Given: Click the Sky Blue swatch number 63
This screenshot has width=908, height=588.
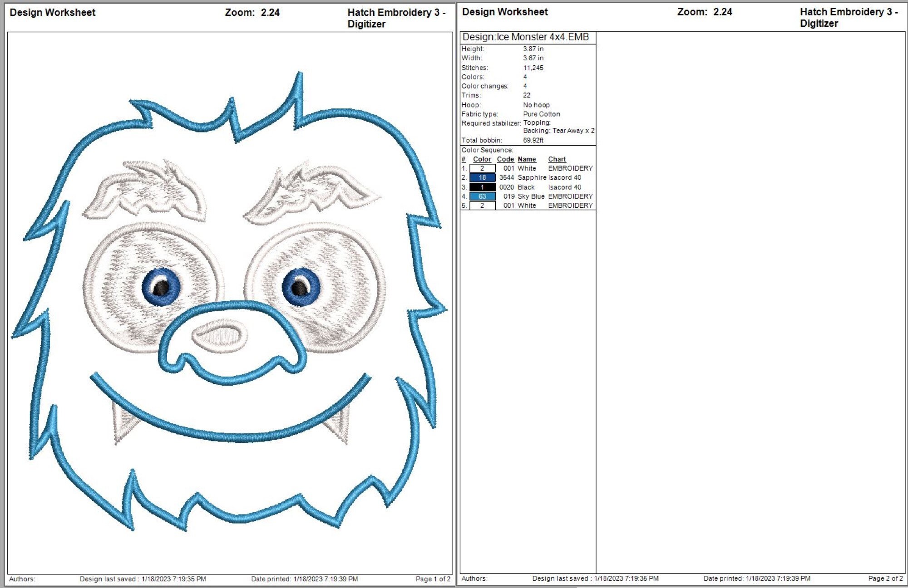Looking at the screenshot, I should click(x=482, y=196).
